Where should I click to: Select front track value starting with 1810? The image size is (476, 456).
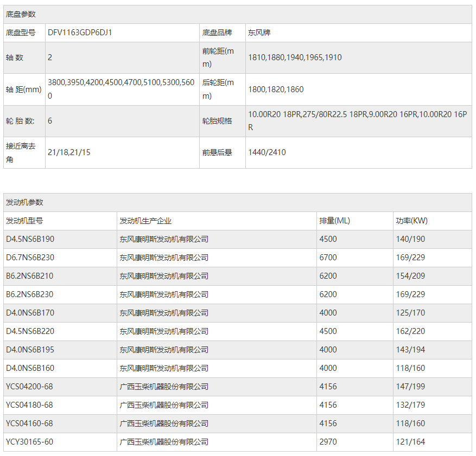[295, 57]
